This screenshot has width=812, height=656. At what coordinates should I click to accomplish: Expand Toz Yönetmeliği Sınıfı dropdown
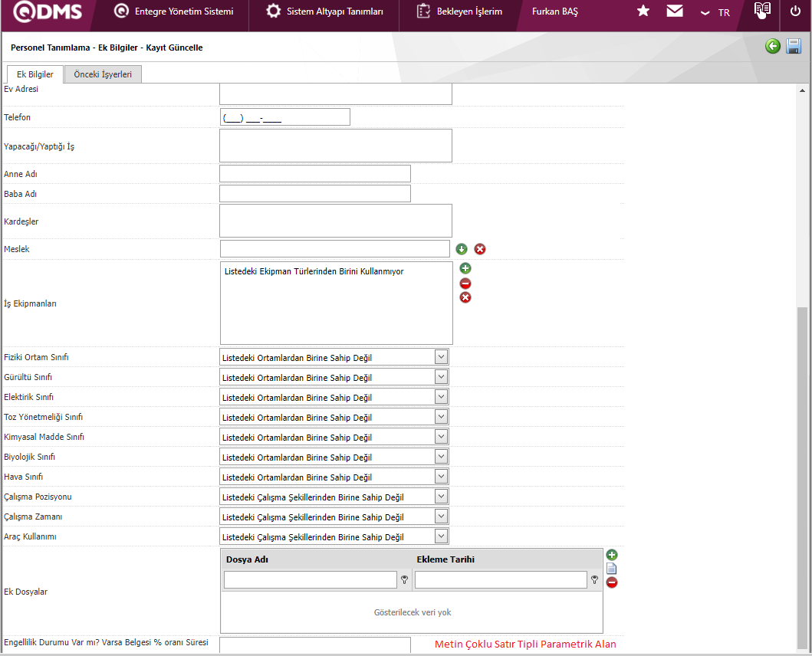pos(441,417)
